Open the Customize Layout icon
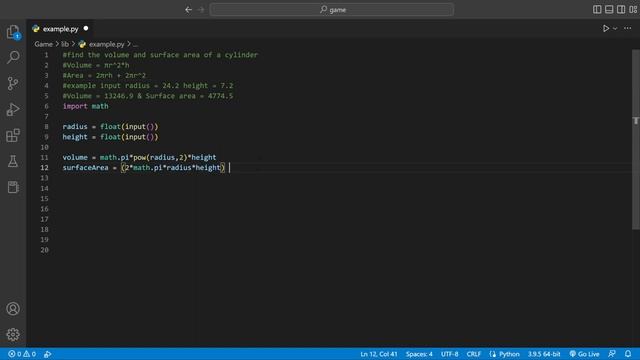The width and height of the screenshot is (640, 360). [633, 9]
